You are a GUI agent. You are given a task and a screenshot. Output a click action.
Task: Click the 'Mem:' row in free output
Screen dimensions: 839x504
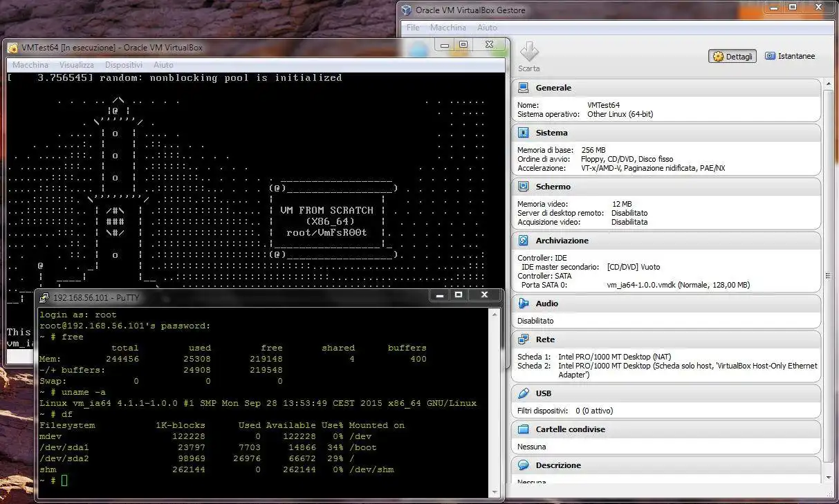pos(233,359)
